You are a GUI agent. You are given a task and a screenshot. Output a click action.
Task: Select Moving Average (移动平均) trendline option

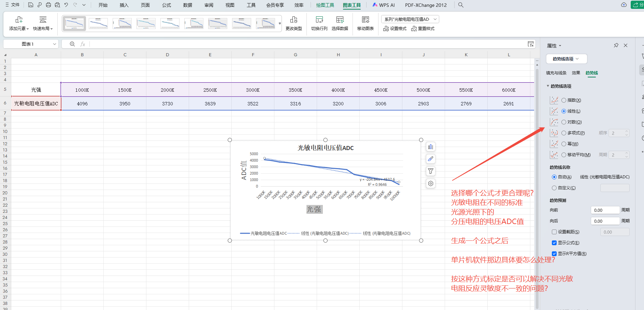pyautogui.click(x=564, y=155)
